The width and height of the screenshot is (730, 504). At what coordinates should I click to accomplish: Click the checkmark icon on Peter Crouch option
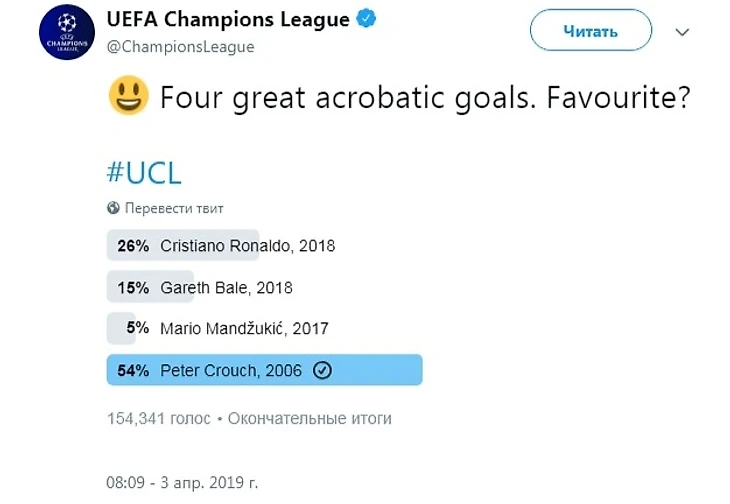pos(322,370)
